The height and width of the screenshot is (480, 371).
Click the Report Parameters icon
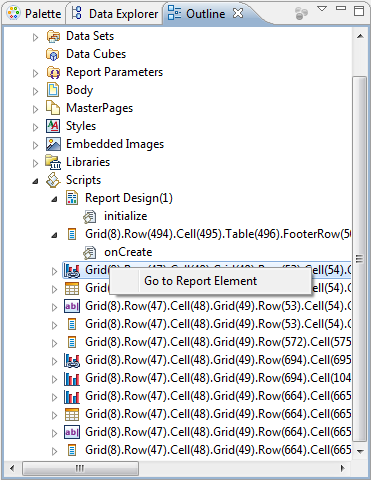coord(53,72)
